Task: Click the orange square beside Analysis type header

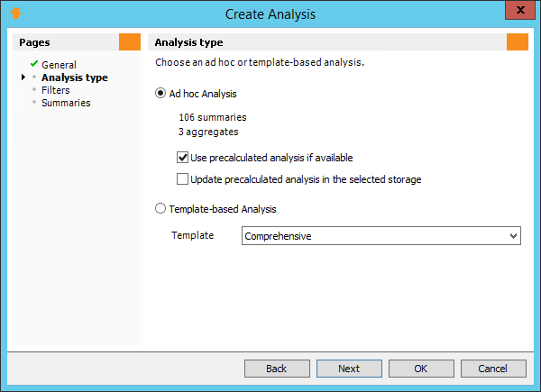Action: tap(518, 42)
